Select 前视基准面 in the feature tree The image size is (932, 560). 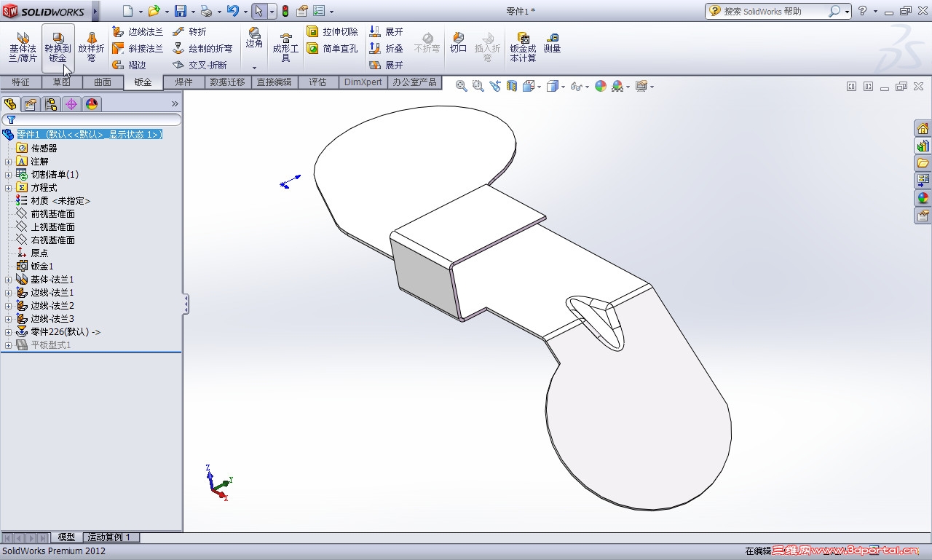pyautogui.click(x=52, y=214)
